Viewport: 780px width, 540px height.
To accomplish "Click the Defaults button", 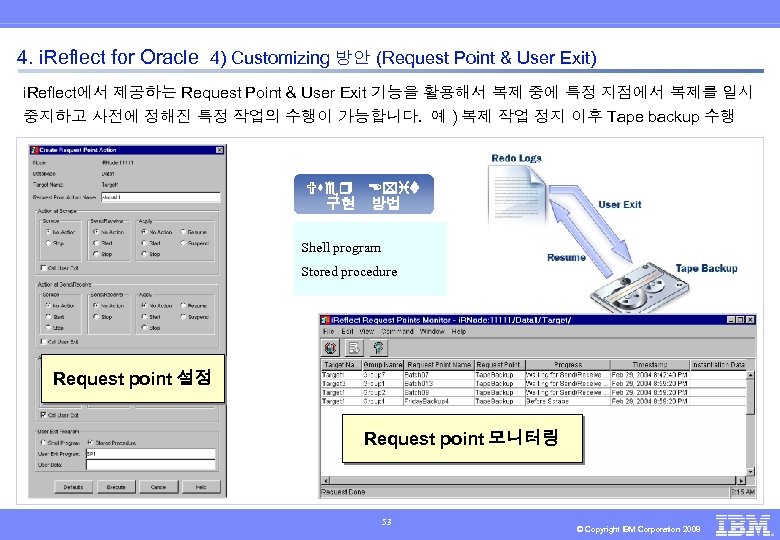I will pyautogui.click(x=73, y=487).
